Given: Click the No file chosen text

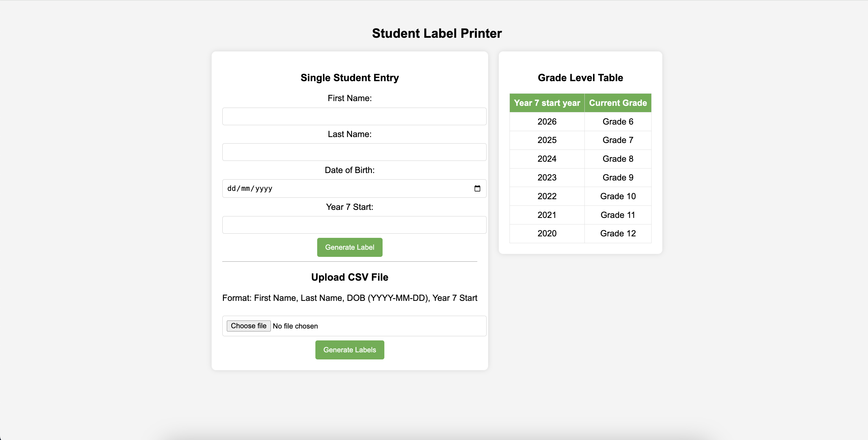Looking at the screenshot, I should coord(295,326).
